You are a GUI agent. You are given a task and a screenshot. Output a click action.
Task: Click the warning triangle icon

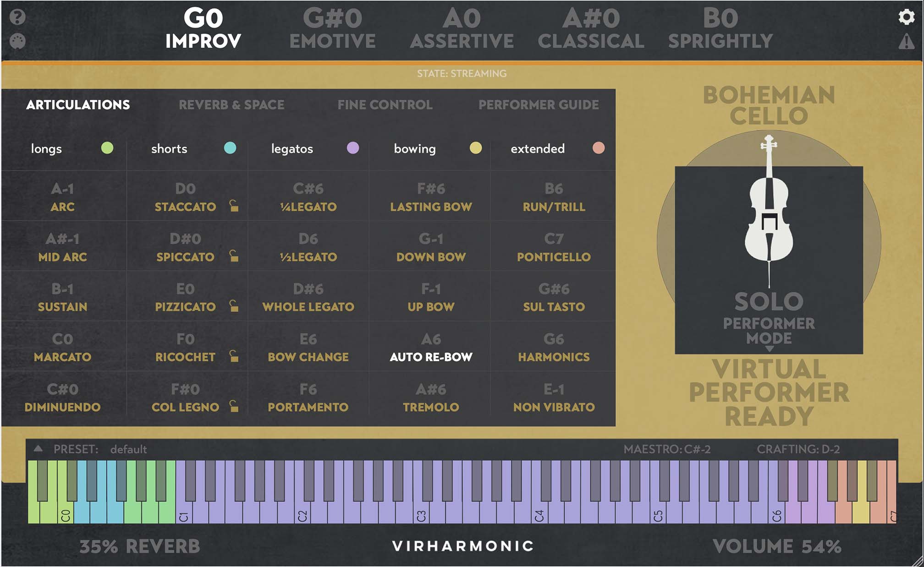pyautogui.click(x=906, y=42)
